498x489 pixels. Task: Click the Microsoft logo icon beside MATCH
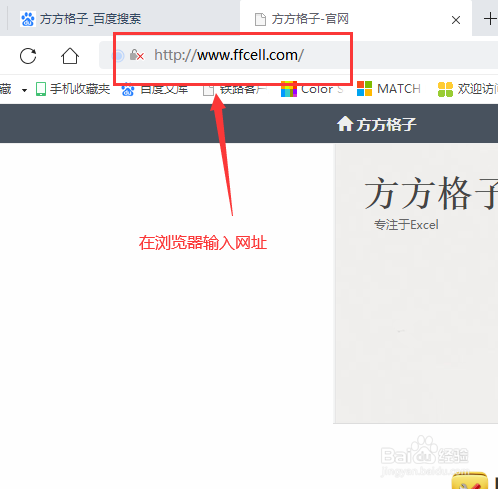coord(364,89)
